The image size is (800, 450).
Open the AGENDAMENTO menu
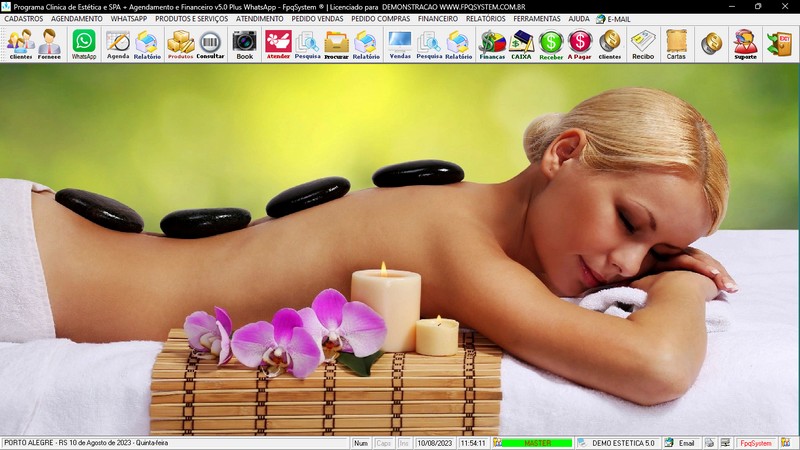(77, 18)
